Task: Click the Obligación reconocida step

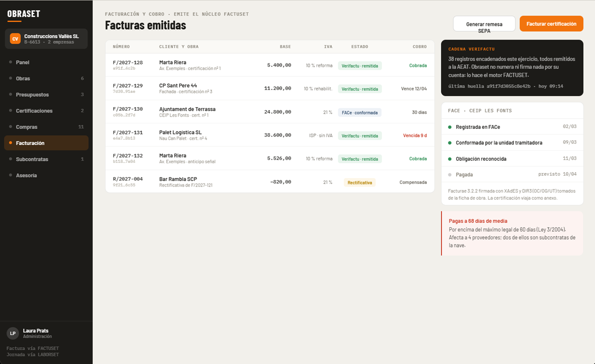Action: pyautogui.click(x=512, y=159)
